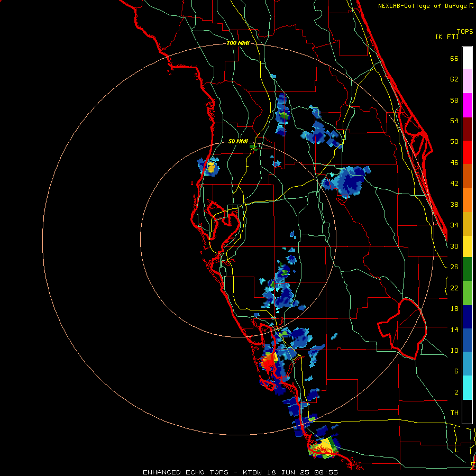Choose the gold swatch on the color bar
476x476 pixels.
point(467,224)
